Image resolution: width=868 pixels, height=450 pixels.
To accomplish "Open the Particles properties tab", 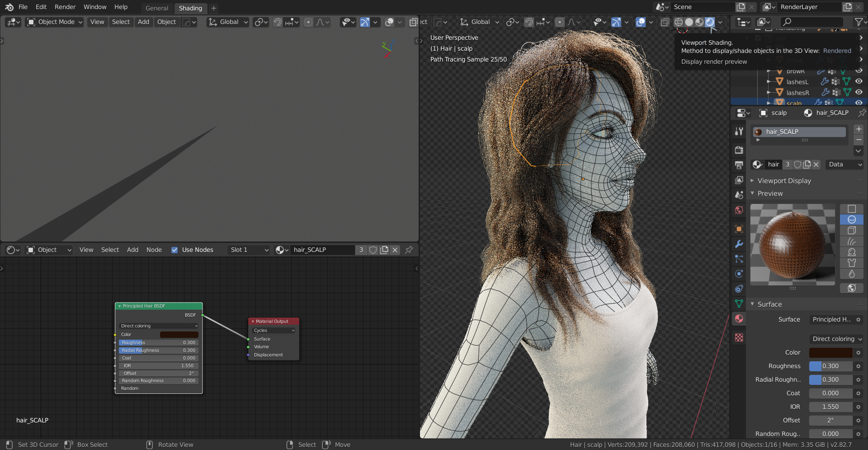I will [739, 259].
